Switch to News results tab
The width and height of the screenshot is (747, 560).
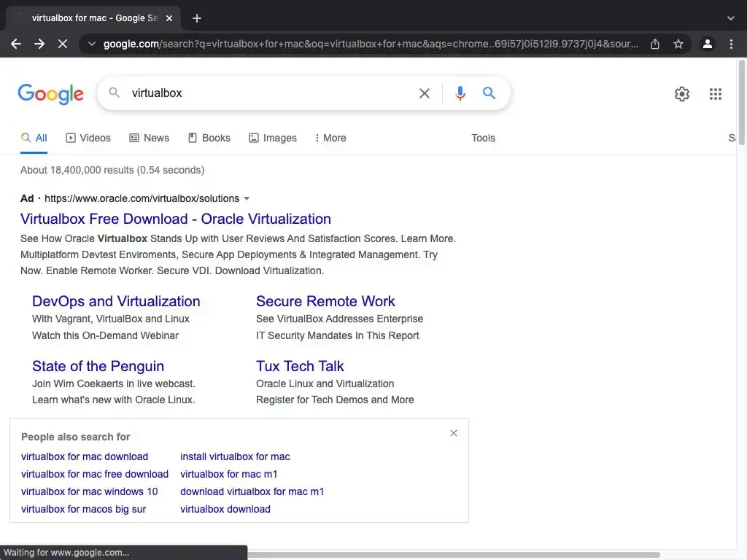click(x=149, y=138)
